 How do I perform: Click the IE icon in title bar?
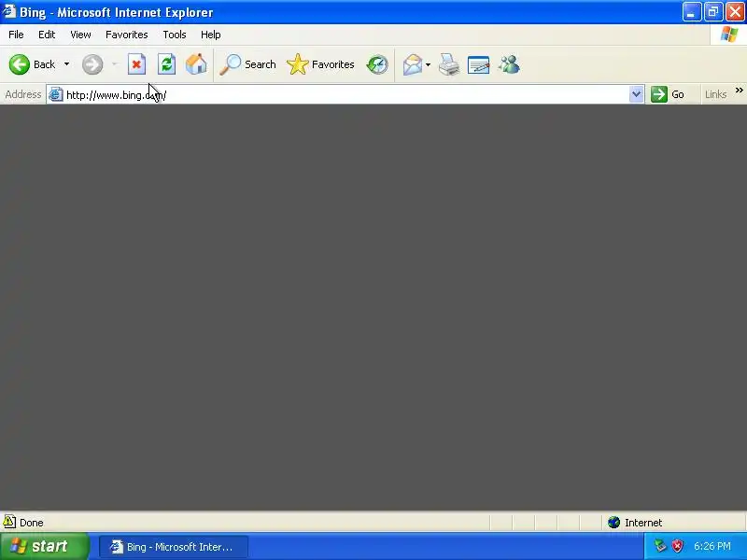click(x=9, y=11)
